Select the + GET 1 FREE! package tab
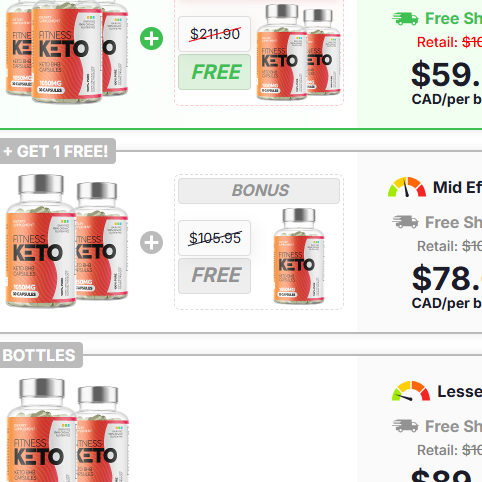This screenshot has width=482, height=482. click(x=58, y=151)
